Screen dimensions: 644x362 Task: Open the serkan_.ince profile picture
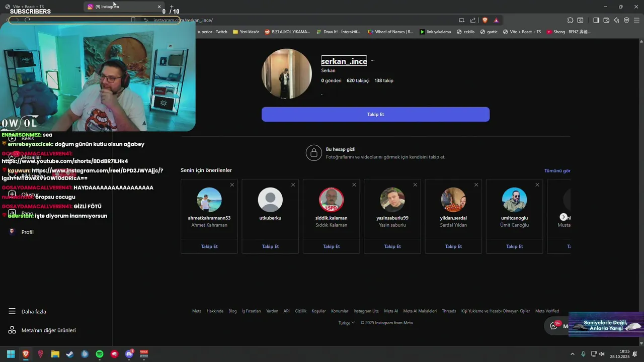[x=287, y=74]
